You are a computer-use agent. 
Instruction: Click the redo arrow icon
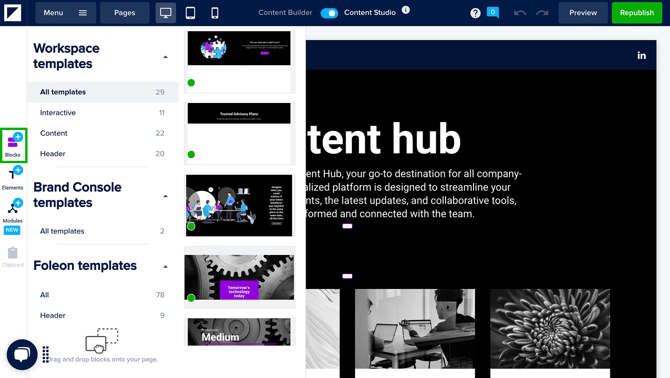pos(542,13)
